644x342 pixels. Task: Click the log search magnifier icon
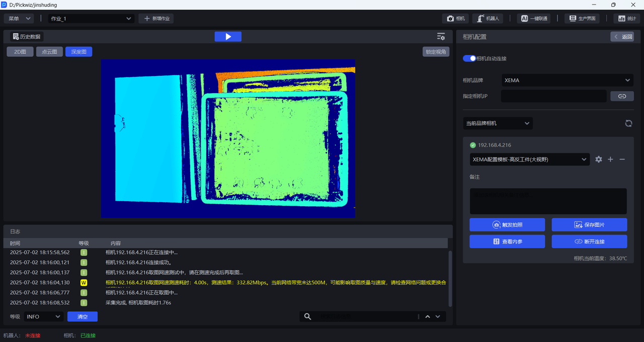[308, 316]
